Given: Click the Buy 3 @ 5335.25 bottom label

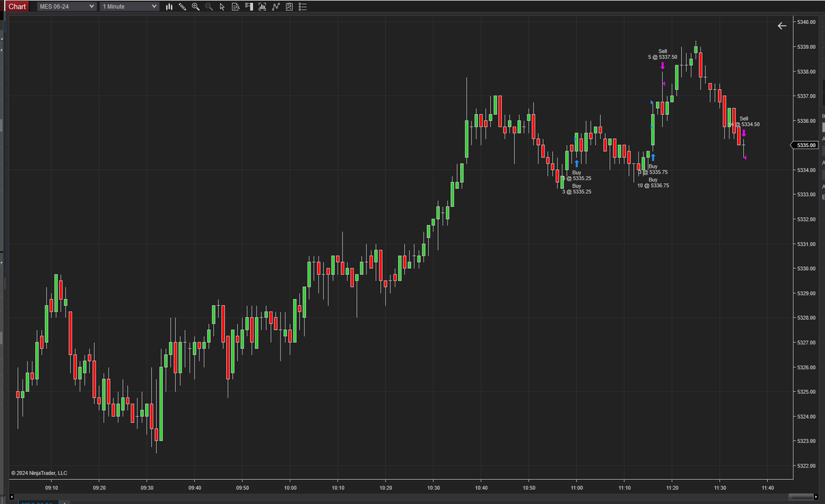Looking at the screenshot, I should [576, 188].
